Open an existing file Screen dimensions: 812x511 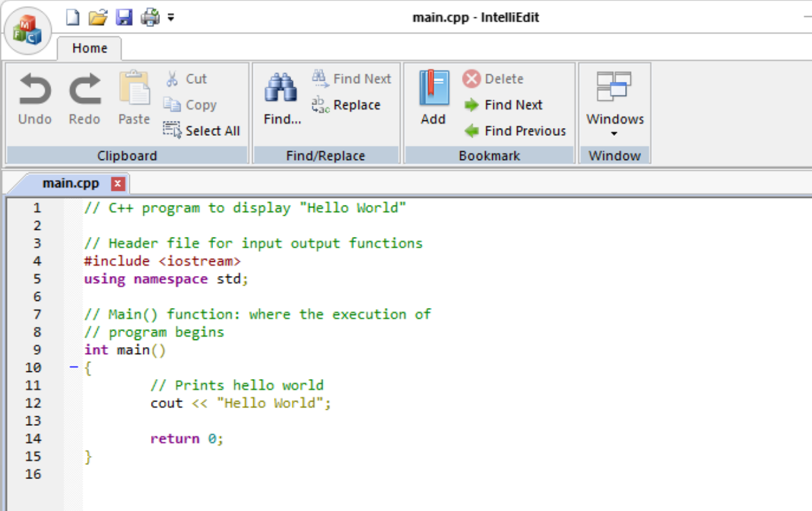click(99, 17)
